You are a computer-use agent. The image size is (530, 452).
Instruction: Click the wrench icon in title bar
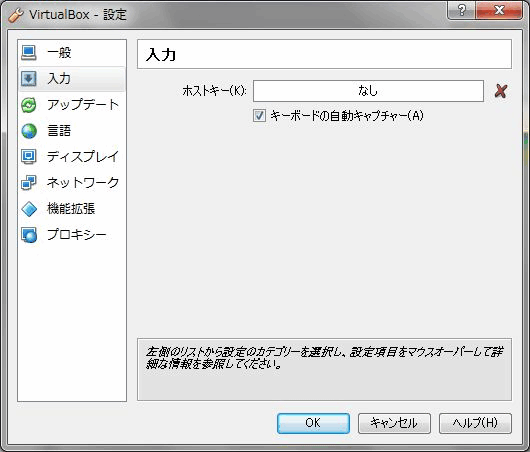(x=16, y=15)
